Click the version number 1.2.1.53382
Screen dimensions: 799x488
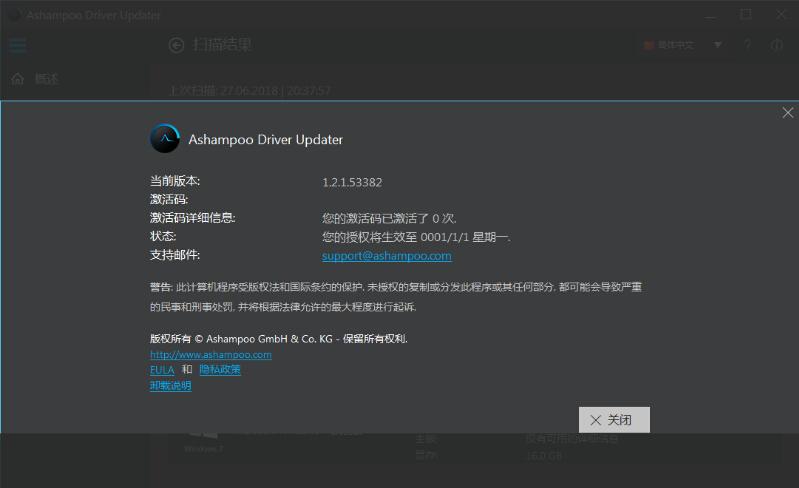coord(352,183)
